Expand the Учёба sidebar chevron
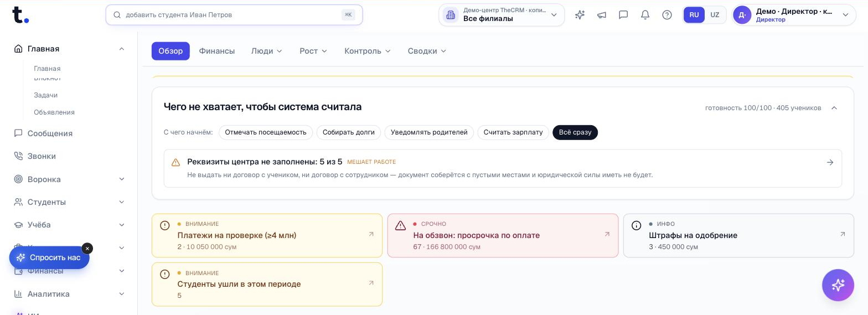This screenshot has height=315, width=868. (x=122, y=225)
